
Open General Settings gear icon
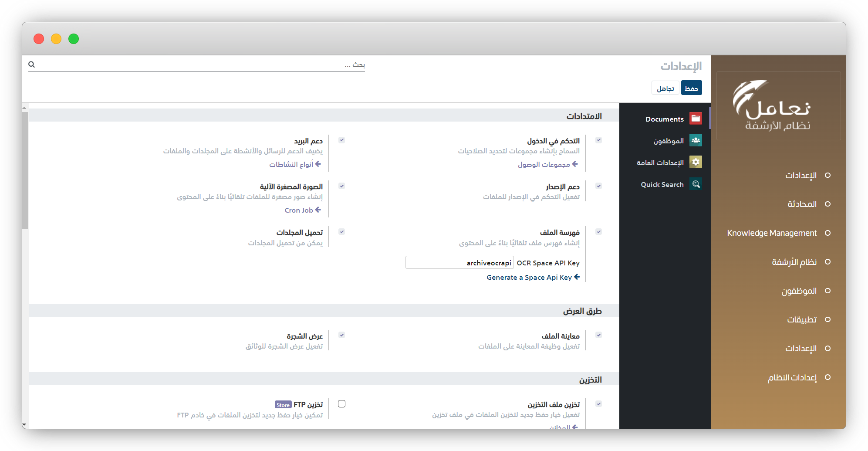click(696, 162)
